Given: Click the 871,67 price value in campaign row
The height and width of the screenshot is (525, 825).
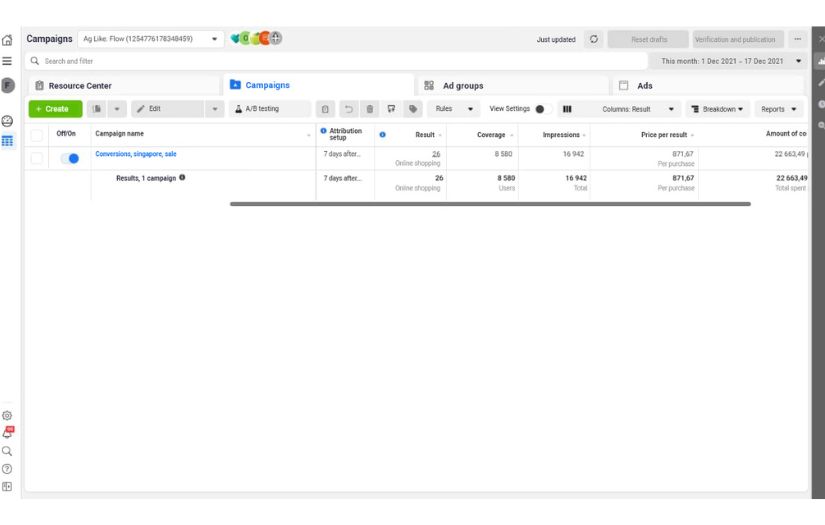Looking at the screenshot, I should coord(683,154).
